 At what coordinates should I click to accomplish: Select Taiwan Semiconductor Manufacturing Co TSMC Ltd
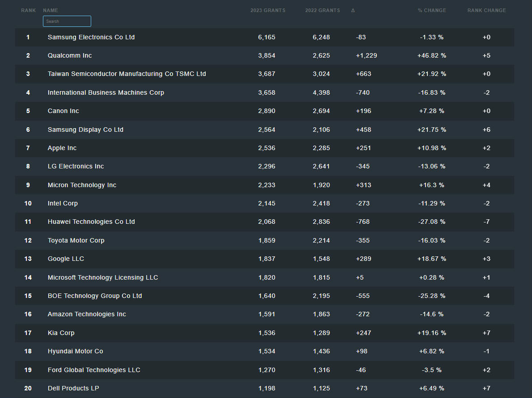(x=127, y=74)
